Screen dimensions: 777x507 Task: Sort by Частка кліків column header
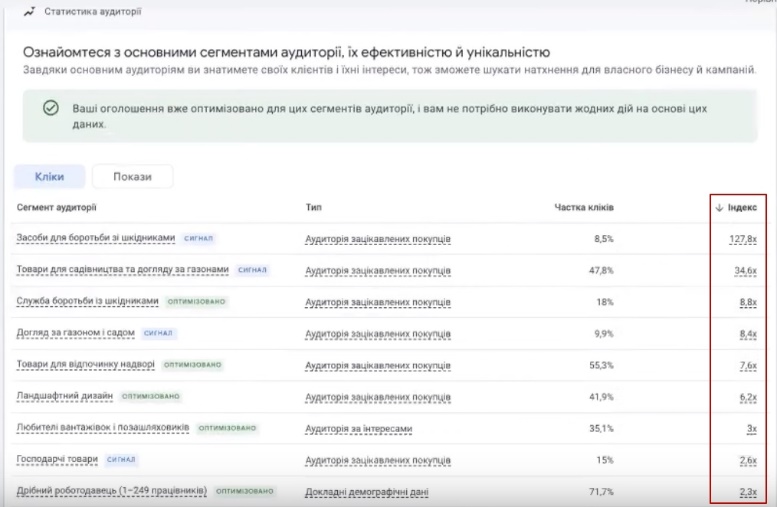584,208
